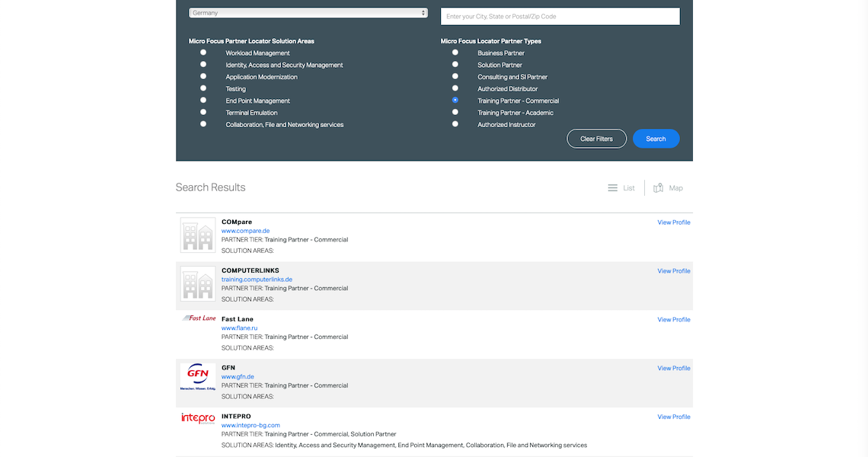Click the GFN company logo
The width and height of the screenshot is (868, 457).
[198, 377]
